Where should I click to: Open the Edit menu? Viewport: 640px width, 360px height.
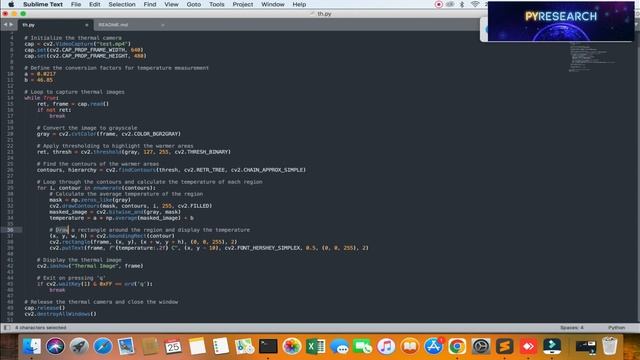95,4
